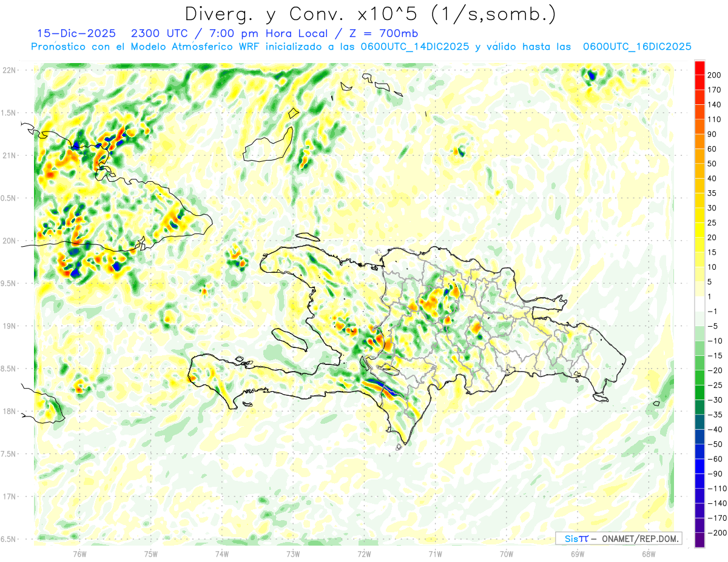Image resolution: width=728 pixels, height=562 pixels.
Task: Click the colorbar value '-170'
Action: [x=717, y=518]
